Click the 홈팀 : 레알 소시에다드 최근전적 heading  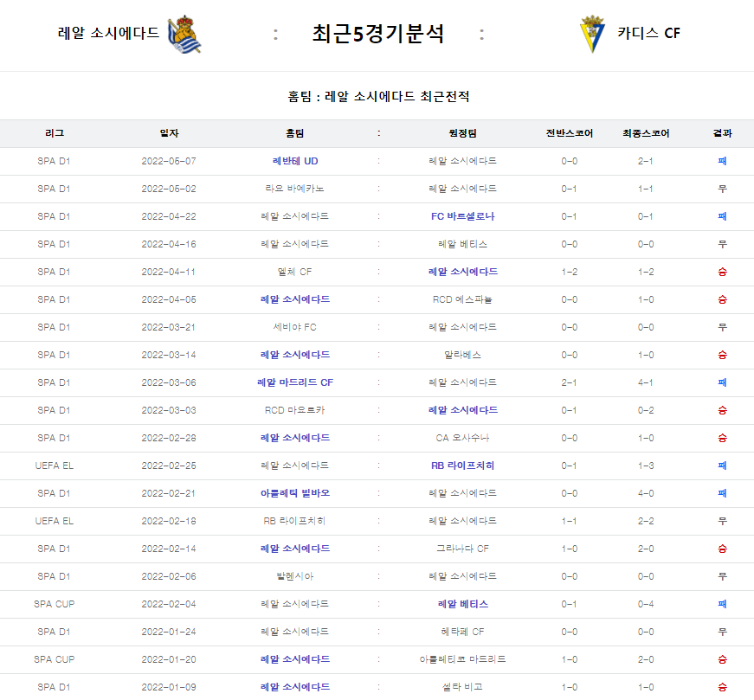(x=378, y=97)
